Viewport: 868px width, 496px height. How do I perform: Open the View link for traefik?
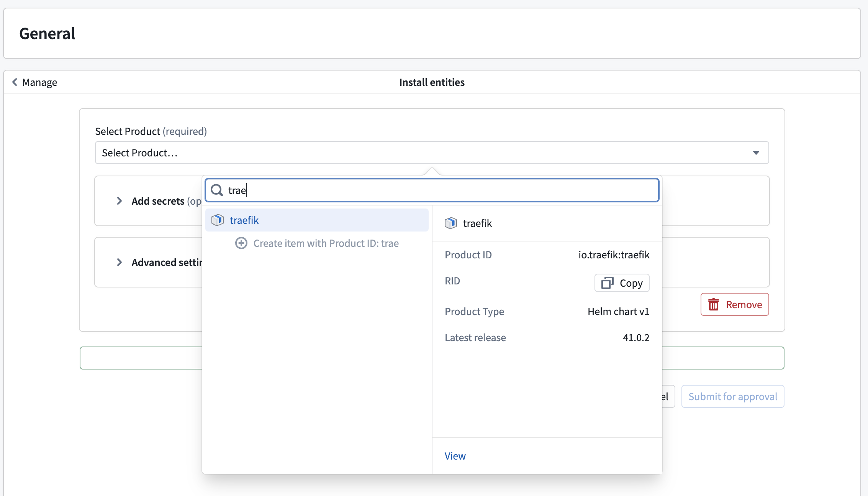tap(455, 456)
